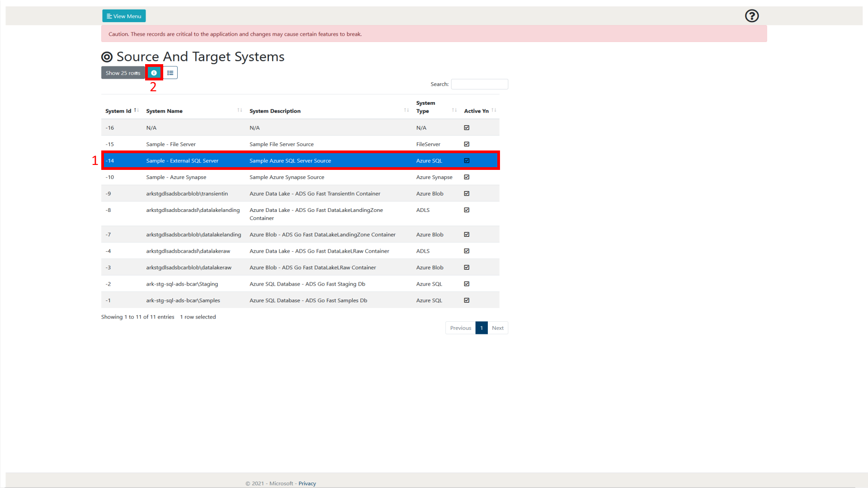Viewport: 868px width, 488px height.
Task: Click the Source And Target Systems target icon
Action: [x=107, y=57]
